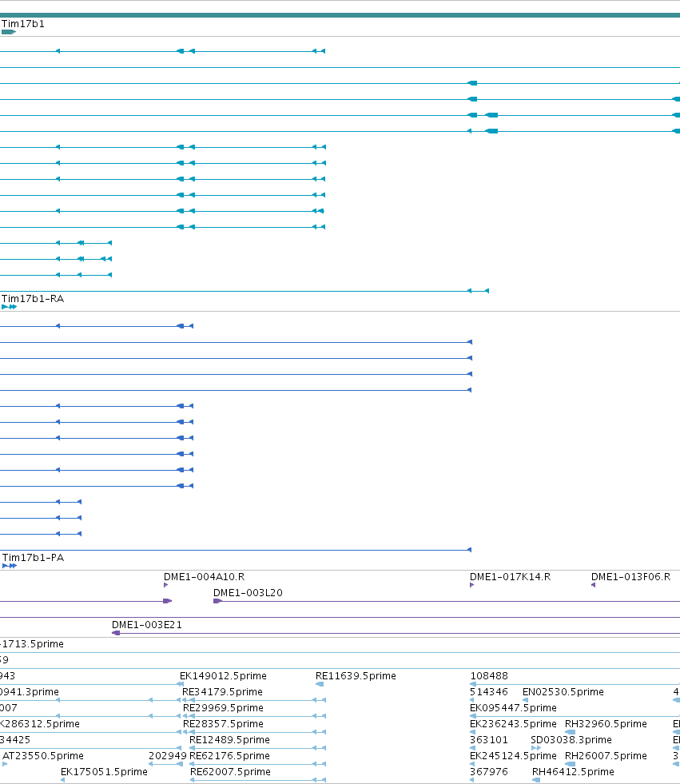Select EST RE62176.5prime
Image resolution: width=680 pixels, height=784 pixels.
tap(229, 756)
